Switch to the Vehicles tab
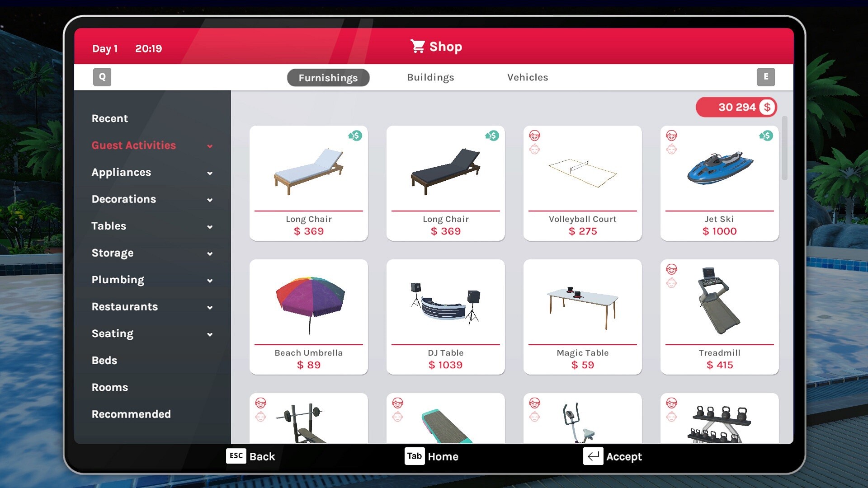The height and width of the screenshot is (488, 868). 528,77
